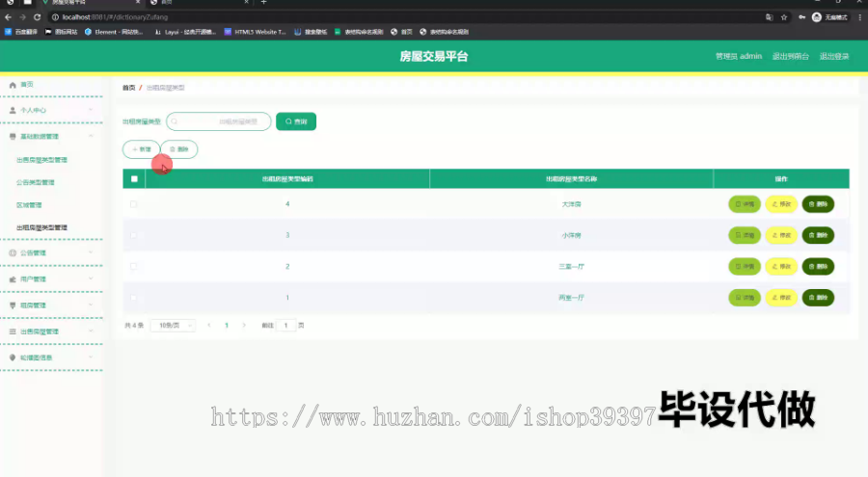Click 详情 button for 三室一厅 row
This screenshot has width=868, height=477.
pos(745,266)
